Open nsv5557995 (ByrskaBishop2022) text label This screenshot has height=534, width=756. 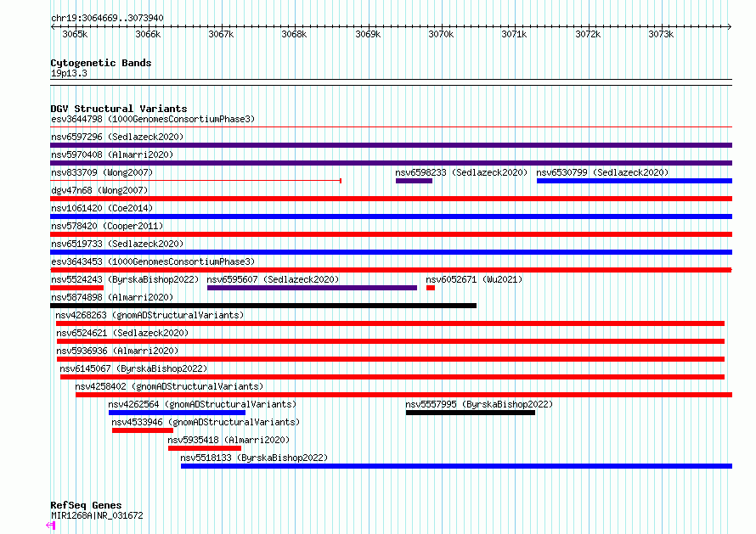point(479,404)
